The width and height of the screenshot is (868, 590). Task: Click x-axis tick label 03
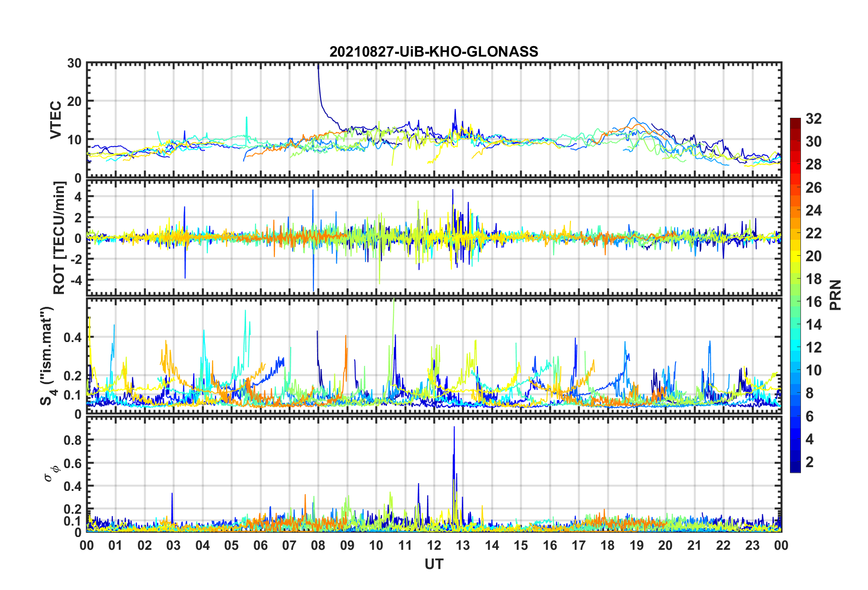(174, 545)
